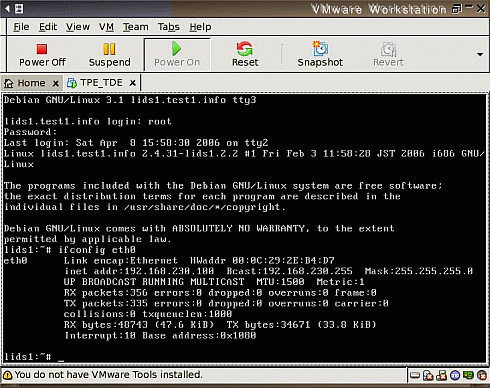Click the disconnected floppy status icon

[442, 376]
